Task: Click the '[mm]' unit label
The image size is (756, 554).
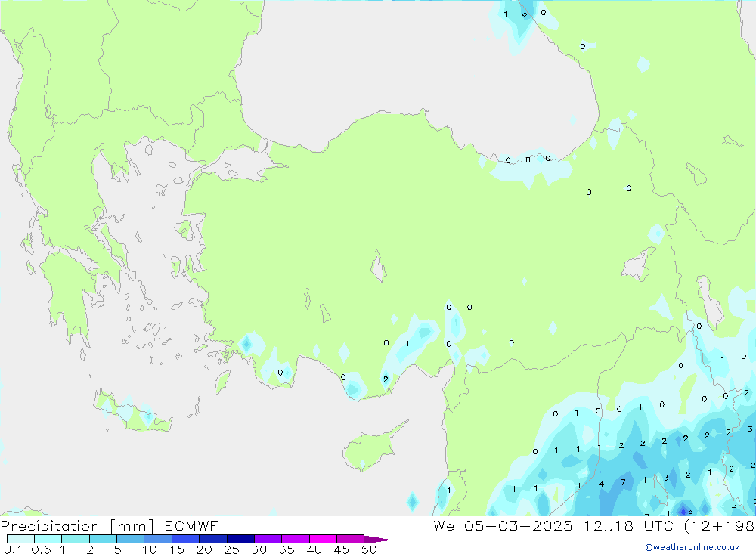Action: pyautogui.click(x=132, y=526)
